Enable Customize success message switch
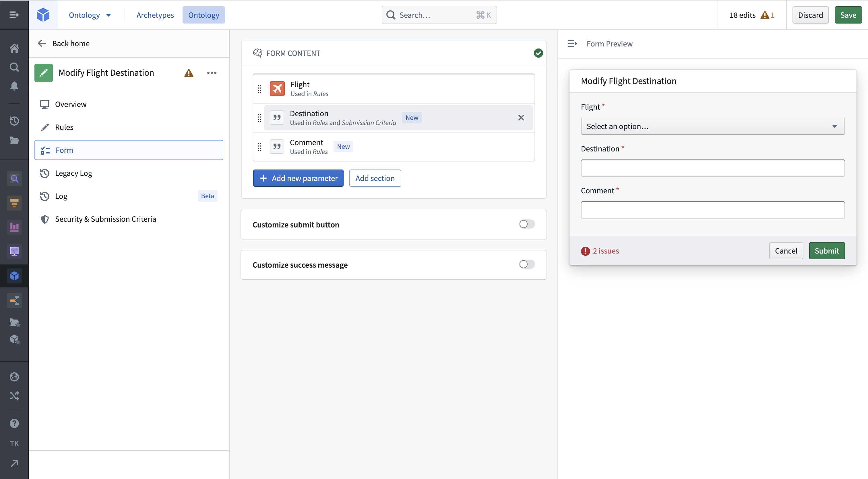The height and width of the screenshot is (479, 868). click(527, 264)
